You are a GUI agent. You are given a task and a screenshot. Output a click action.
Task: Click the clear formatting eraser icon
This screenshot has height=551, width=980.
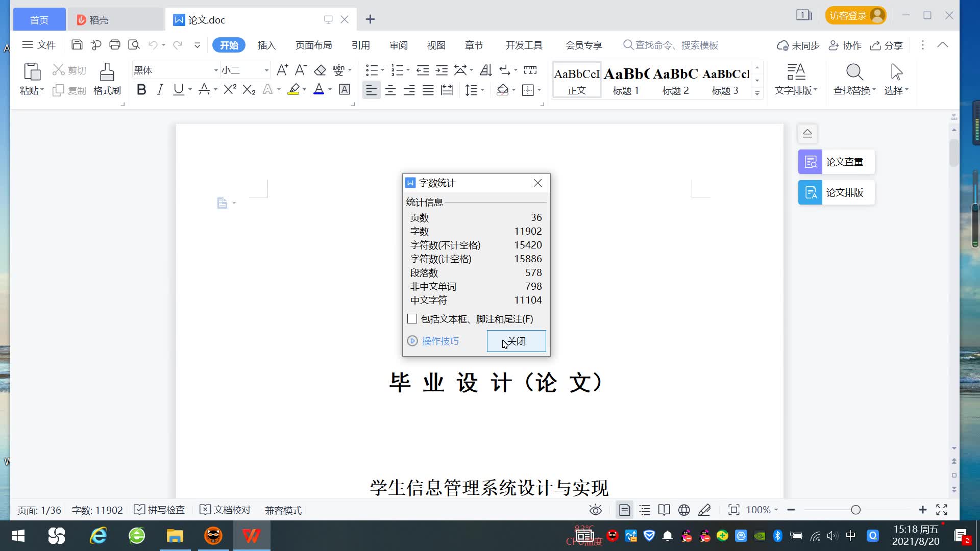point(320,70)
